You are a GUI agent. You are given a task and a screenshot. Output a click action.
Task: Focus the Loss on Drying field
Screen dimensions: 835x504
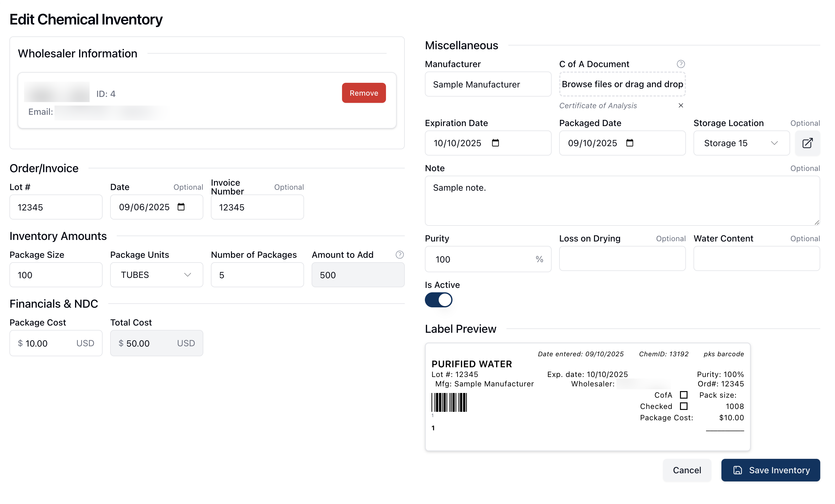[x=622, y=258]
